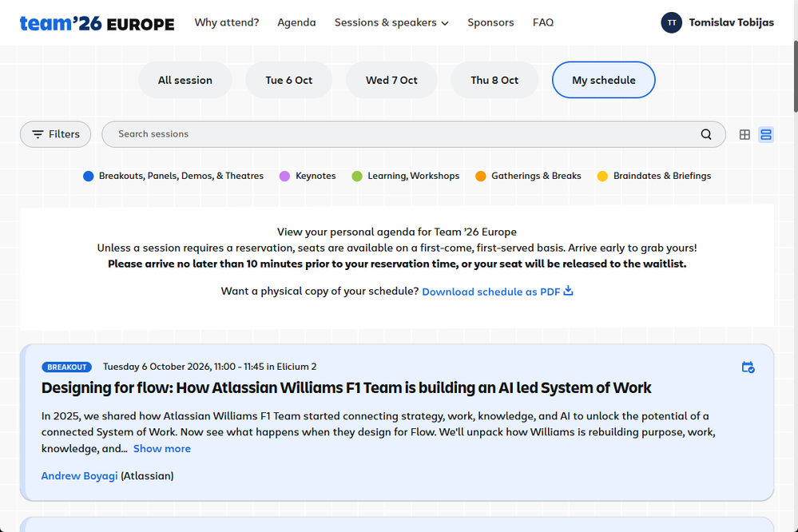Open the Why attend? page
798x532 pixels.
point(227,22)
